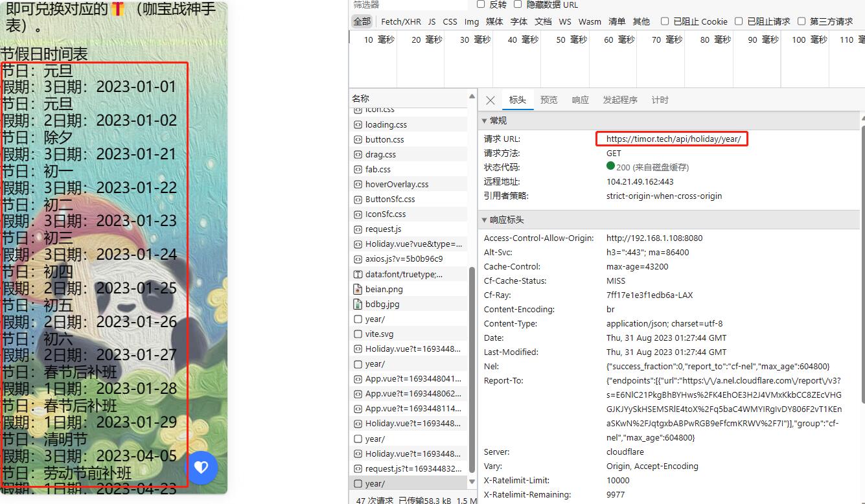Viewport: 865px width, 504px height.
Task: Click the 50 毫秒 timeline marker
Action: pos(571,40)
